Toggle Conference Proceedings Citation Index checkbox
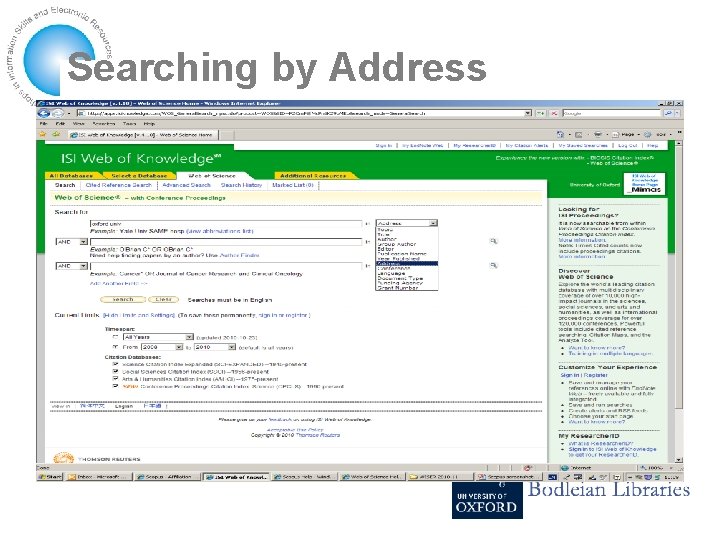This screenshot has width=720, height=540. [x=115, y=386]
